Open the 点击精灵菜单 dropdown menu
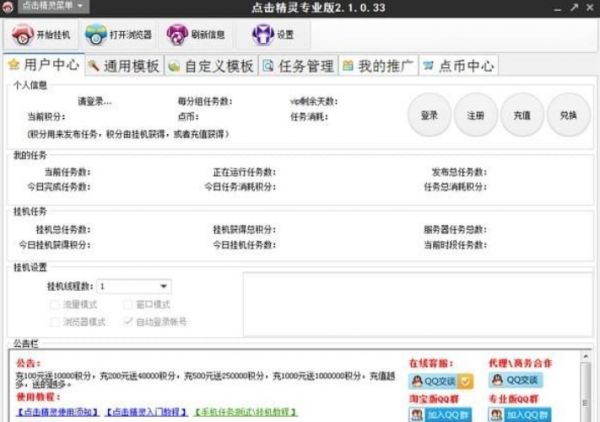 (53, 6)
